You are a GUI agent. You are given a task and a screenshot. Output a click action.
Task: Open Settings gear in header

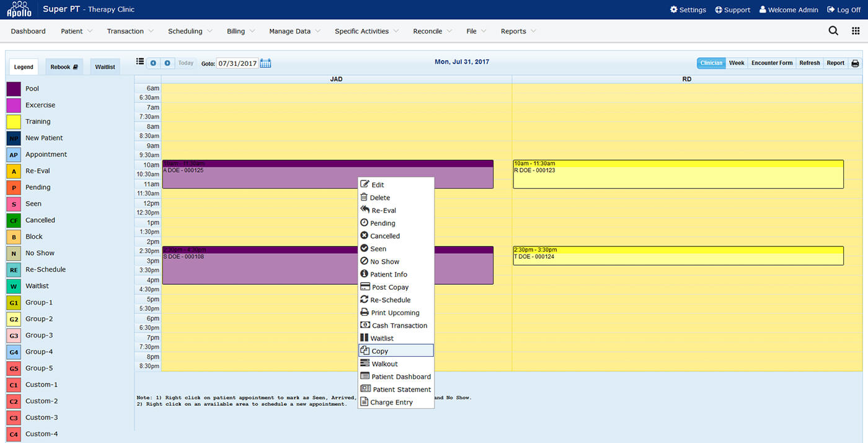tap(688, 10)
